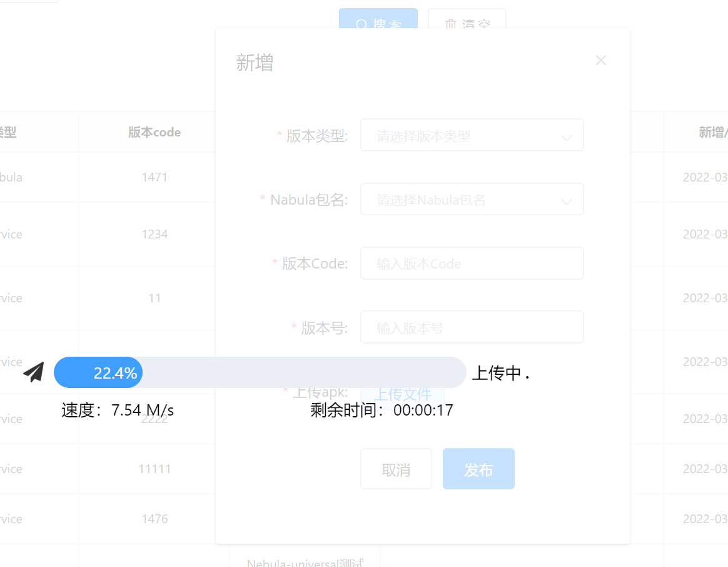Select the table row with 版本code 1471
This screenshot has width=728, height=567.
tap(154, 177)
